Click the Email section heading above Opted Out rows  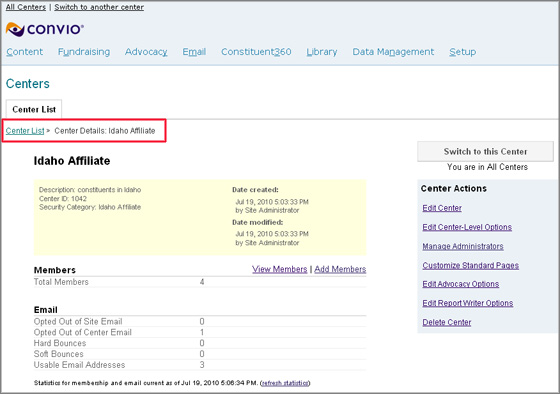coord(45,310)
